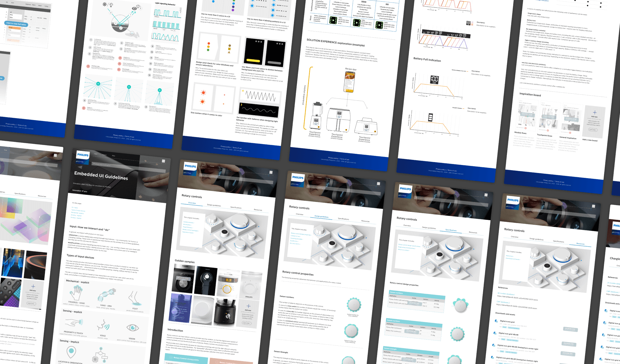Click Terms of use in footer below the Inspiration board page
The width and height of the screenshot is (620, 364).
(559, 182)
